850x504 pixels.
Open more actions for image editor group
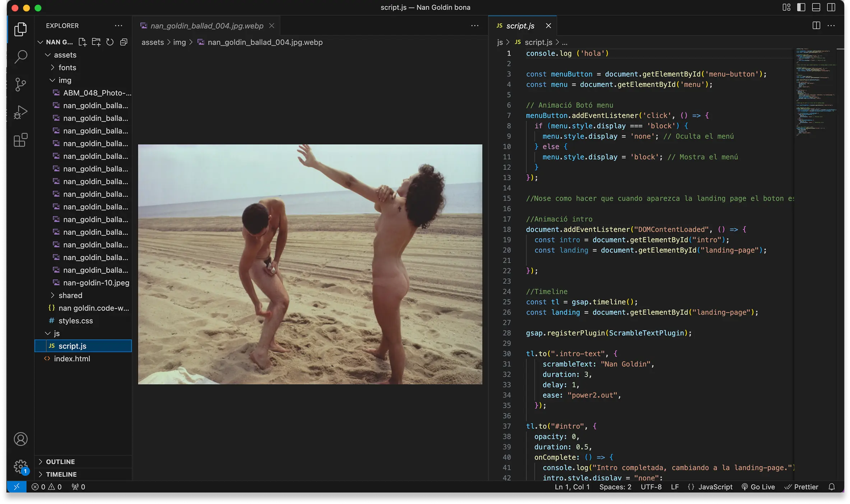475,25
